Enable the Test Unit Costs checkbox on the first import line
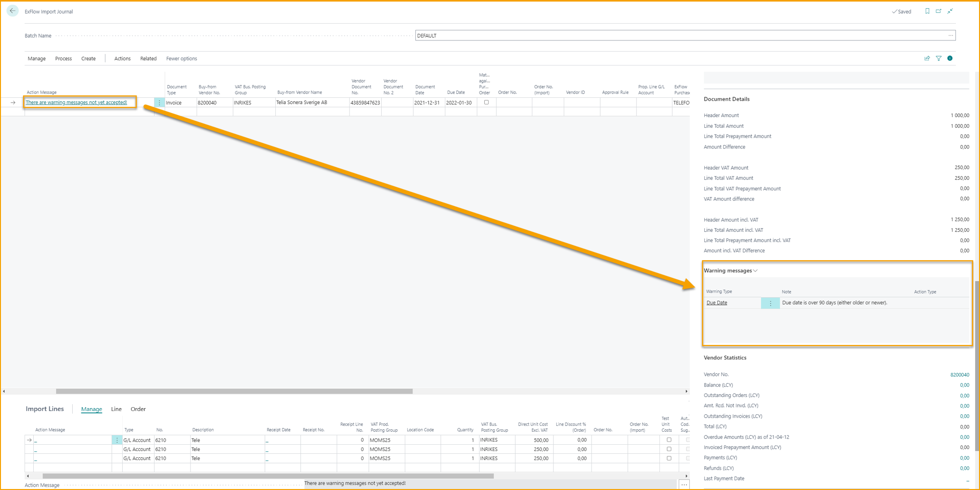Screen dimensions: 980x490 point(669,439)
